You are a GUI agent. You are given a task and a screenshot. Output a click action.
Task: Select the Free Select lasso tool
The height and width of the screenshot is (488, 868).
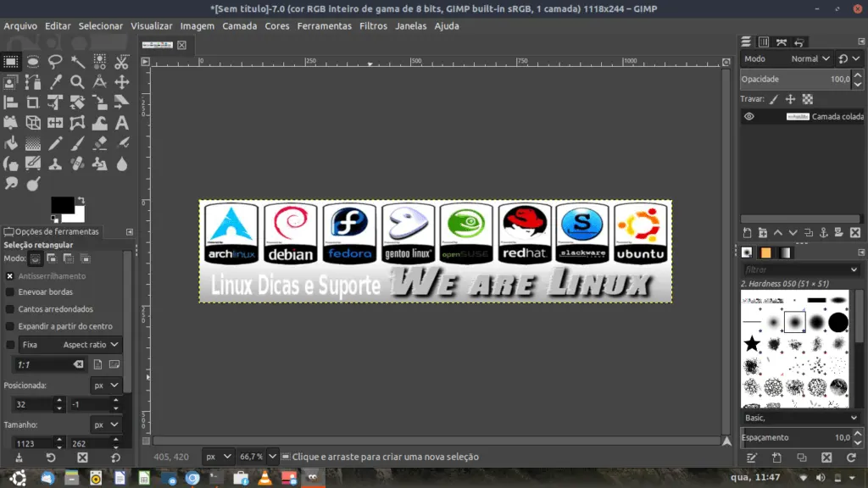[x=55, y=61]
